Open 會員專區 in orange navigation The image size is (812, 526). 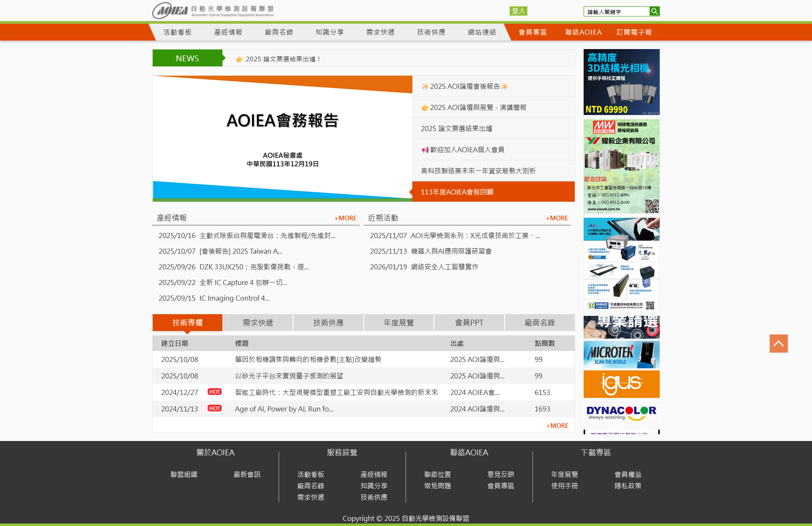click(x=532, y=32)
